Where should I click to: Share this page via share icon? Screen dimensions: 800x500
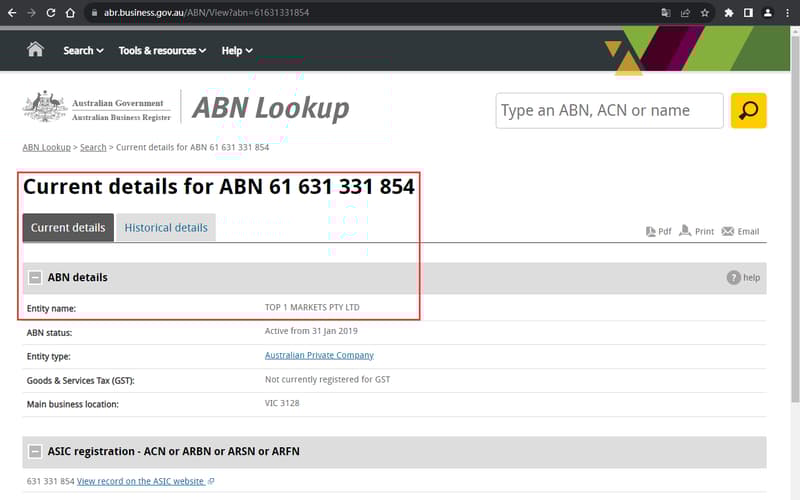click(x=685, y=13)
